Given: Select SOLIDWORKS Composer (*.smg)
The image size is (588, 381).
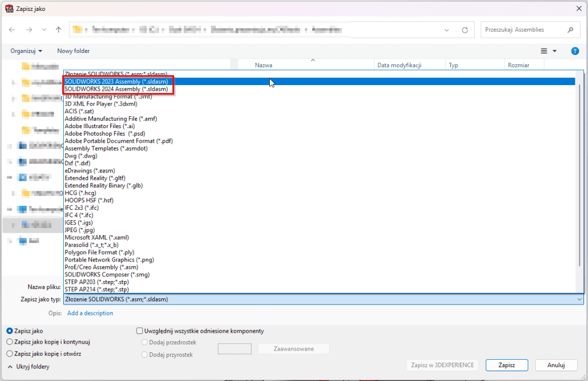Looking at the screenshot, I should (x=319, y=275).
